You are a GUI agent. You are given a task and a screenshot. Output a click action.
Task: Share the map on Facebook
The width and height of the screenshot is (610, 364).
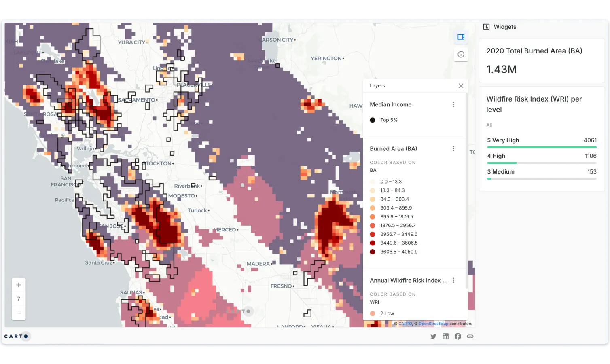click(457, 336)
